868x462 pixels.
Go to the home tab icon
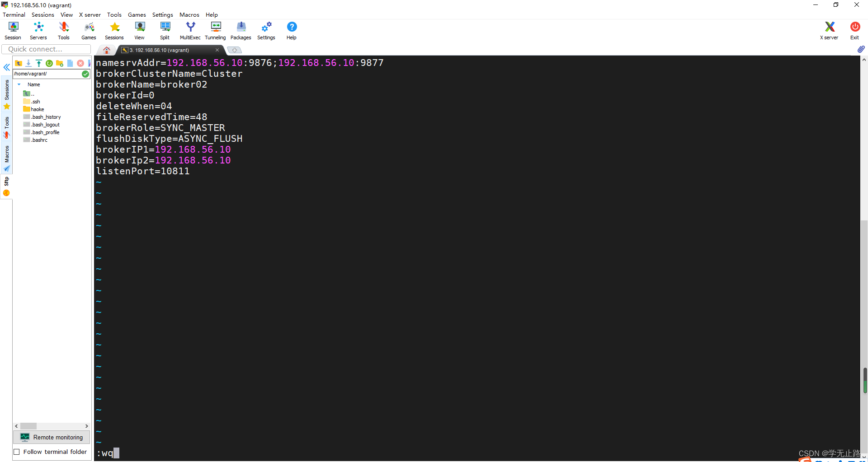107,50
